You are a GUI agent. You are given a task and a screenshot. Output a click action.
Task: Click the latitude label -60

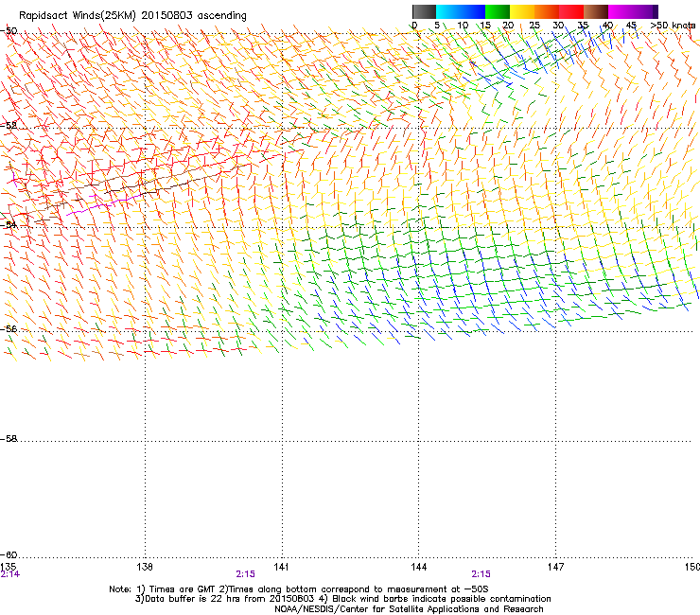(x=9, y=554)
